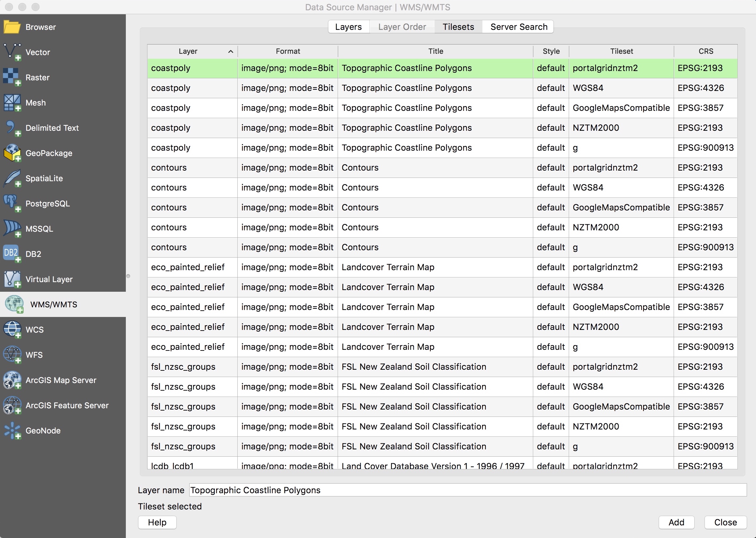
Task: Sort by the Style column header
Action: point(551,51)
